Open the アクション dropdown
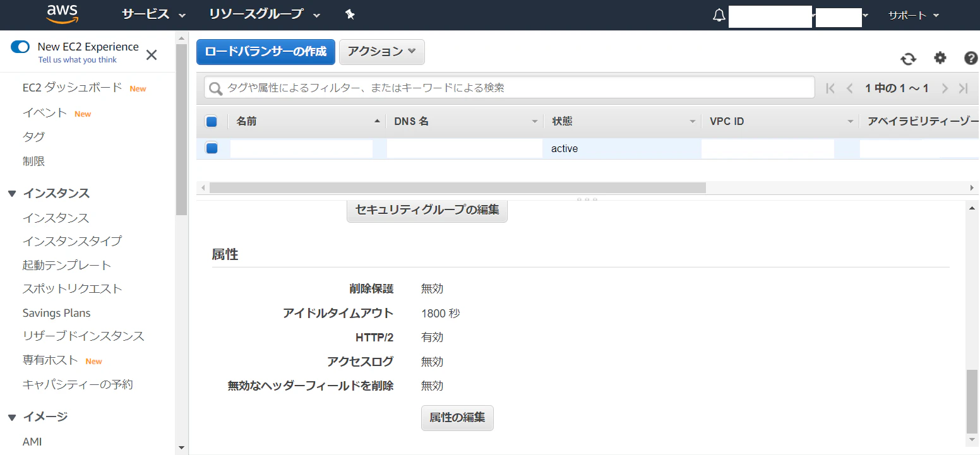 (x=382, y=52)
